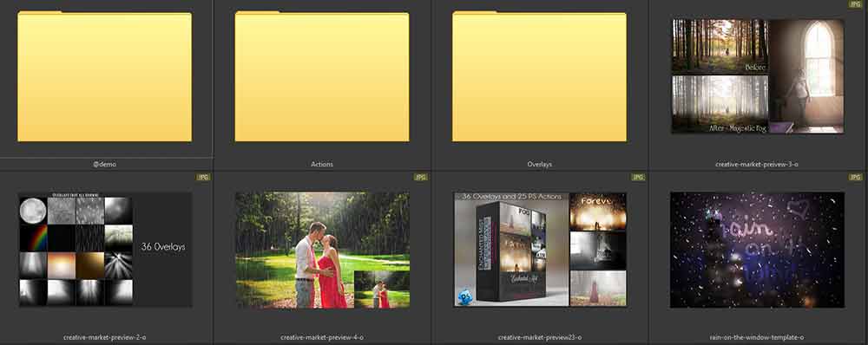Click JPG badge on creative-market-preview-2-o
This screenshot has width=868, height=345.
click(x=203, y=177)
